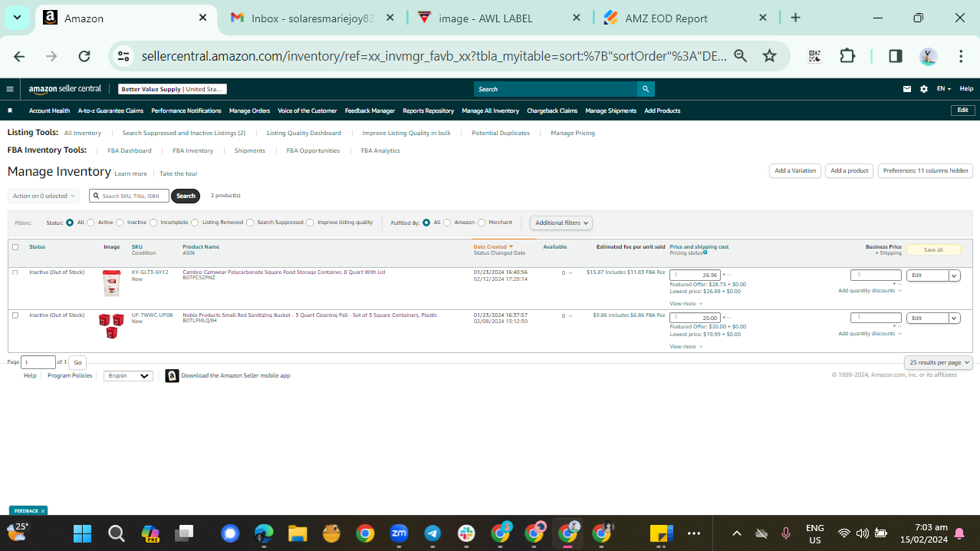Open Zoom from the taskbar
The height and width of the screenshot is (551, 980).
click(x=399, y=533)
